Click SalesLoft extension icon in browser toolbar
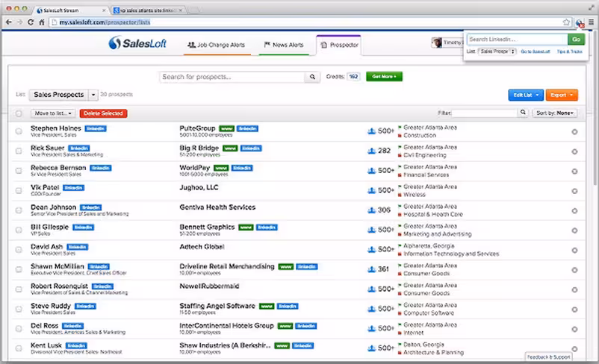This screenshot has width=599, height=364. click(580, 23)
